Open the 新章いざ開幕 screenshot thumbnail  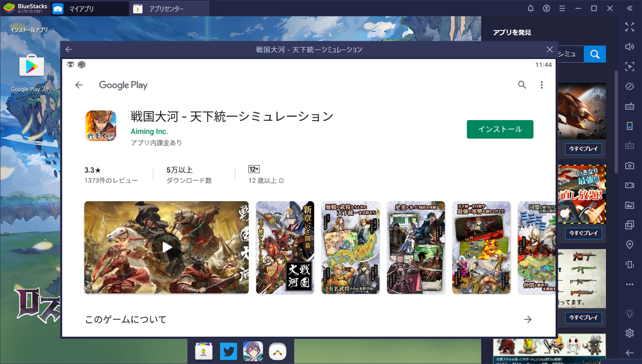285,248
